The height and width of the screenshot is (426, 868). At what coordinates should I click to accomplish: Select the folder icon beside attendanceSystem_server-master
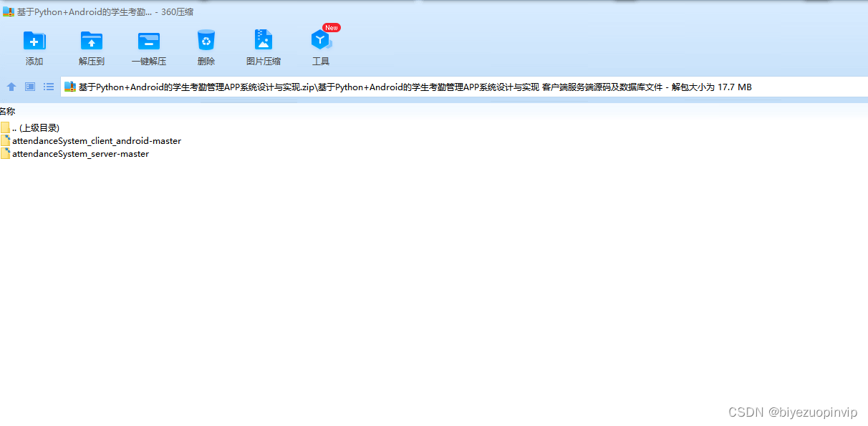pos(5,153)
